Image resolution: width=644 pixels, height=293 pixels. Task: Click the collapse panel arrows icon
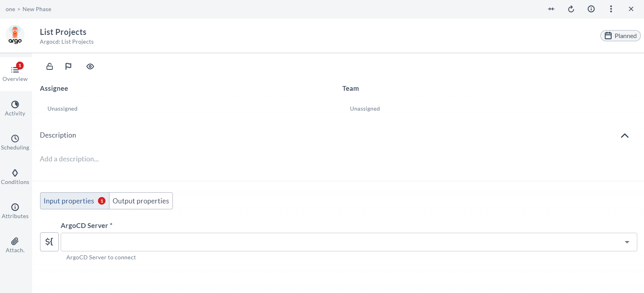(x=551, y=9)
